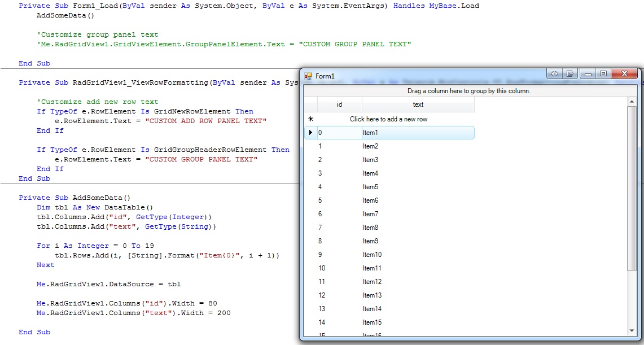Click the asterisk new-row indicator icon
This screenshot has width=644, height=345.
coord(310,119)
